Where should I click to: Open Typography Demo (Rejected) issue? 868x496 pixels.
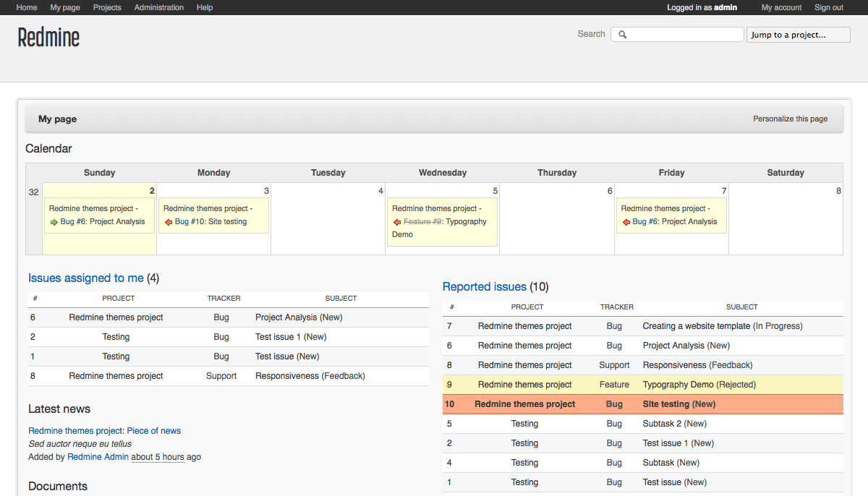699,385
